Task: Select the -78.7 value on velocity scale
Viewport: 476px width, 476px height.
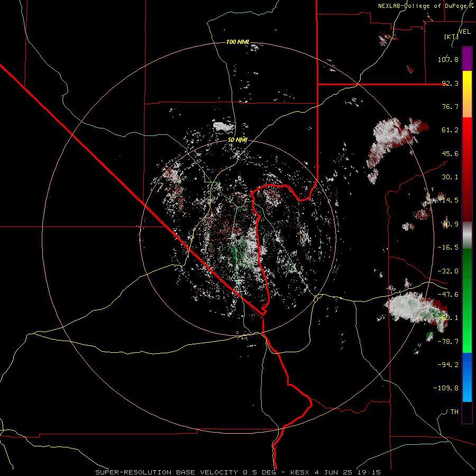Action: point(448,342)
